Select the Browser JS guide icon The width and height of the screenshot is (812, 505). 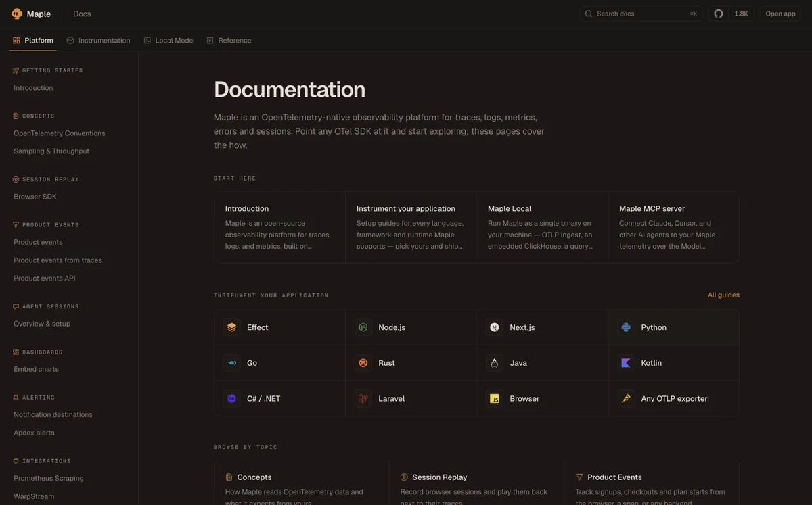(x=495, y=399)
